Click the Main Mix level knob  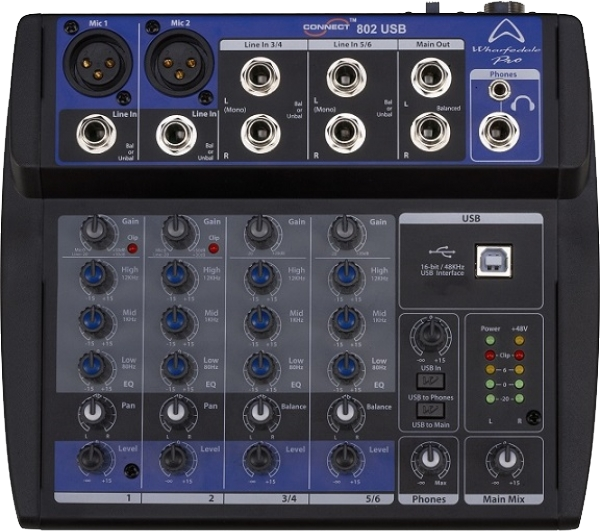coord(503,462)
